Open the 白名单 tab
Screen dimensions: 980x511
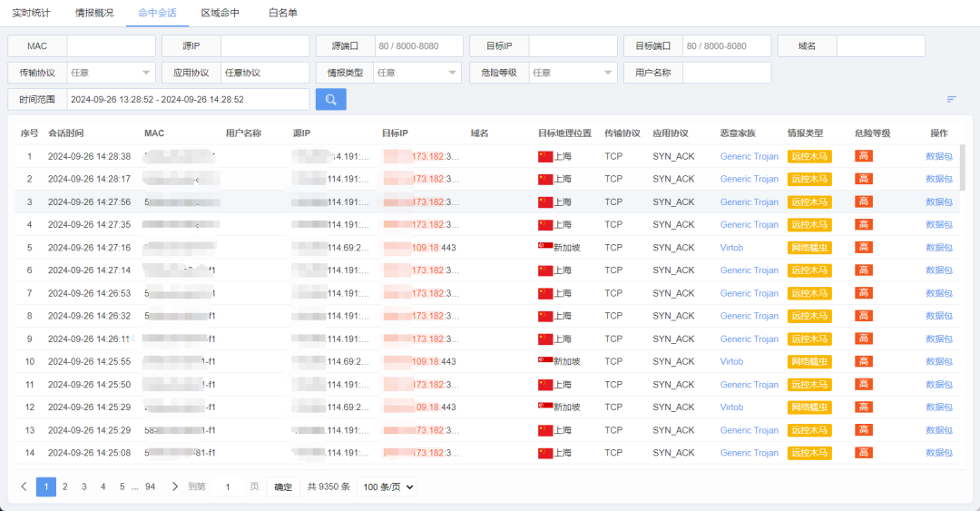point(283,14)
